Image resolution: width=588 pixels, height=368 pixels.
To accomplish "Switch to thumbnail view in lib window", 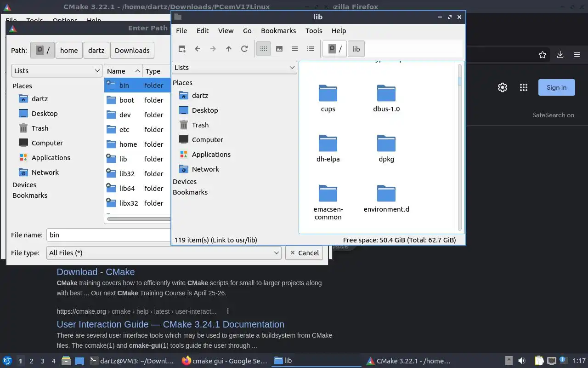I will [x=279, y=49].
